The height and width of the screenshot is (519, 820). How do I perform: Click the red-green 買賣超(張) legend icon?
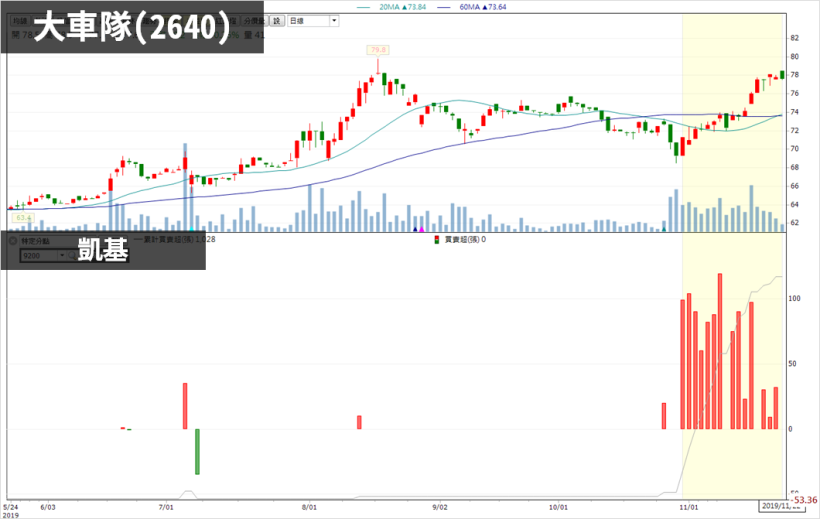click(437, 240)
